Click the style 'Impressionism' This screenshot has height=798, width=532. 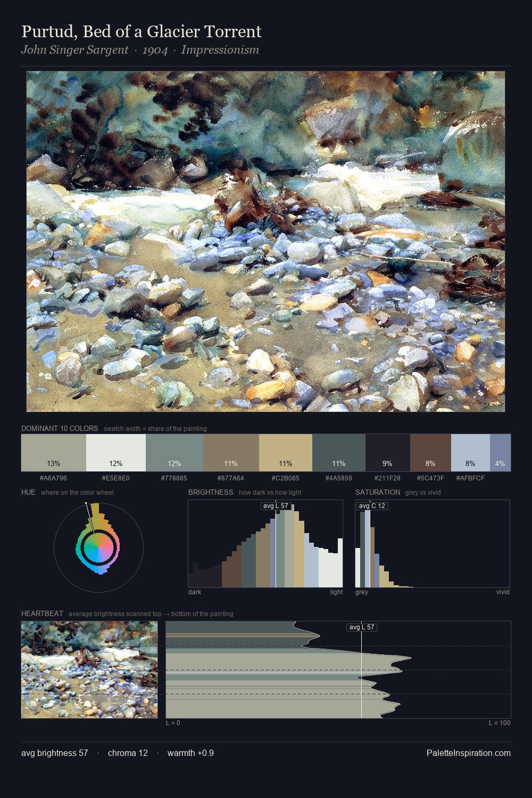(x=220, y=50)
